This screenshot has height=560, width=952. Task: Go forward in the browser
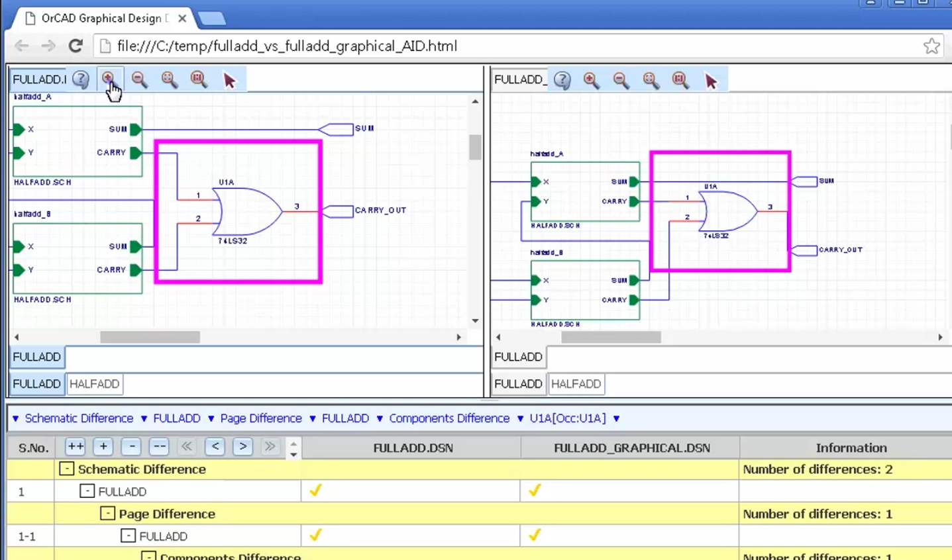[x=48, y=46]
